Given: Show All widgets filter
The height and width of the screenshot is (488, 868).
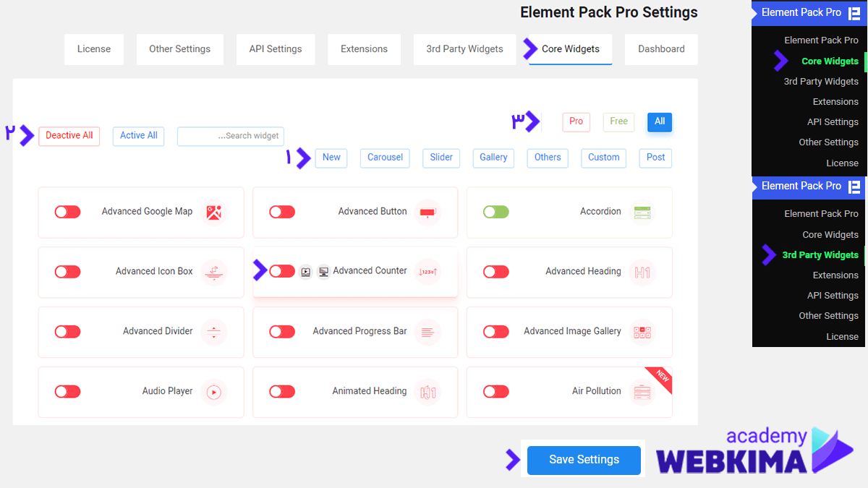Looking at the screenshot, I should pyautogui.click(x=660, y=122).
